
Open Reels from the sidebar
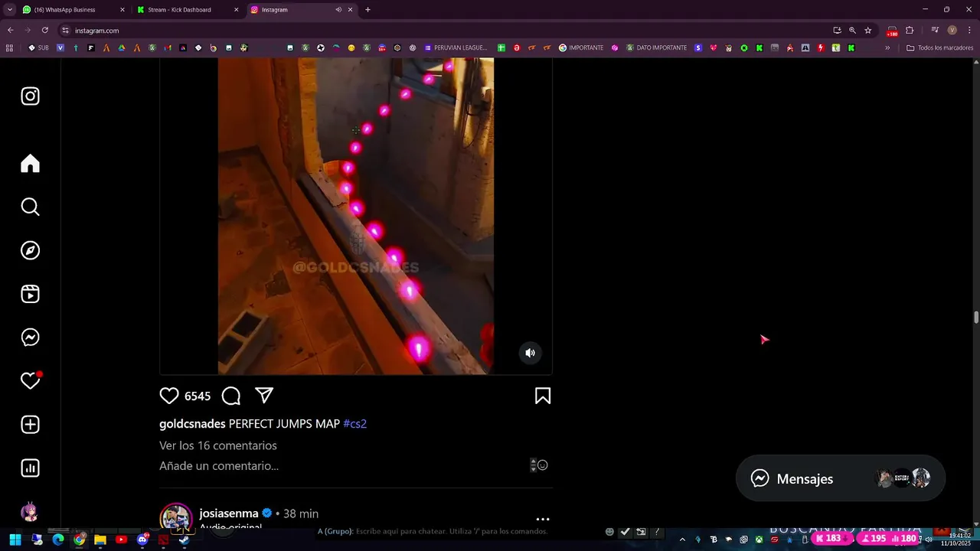coord(30,294)
